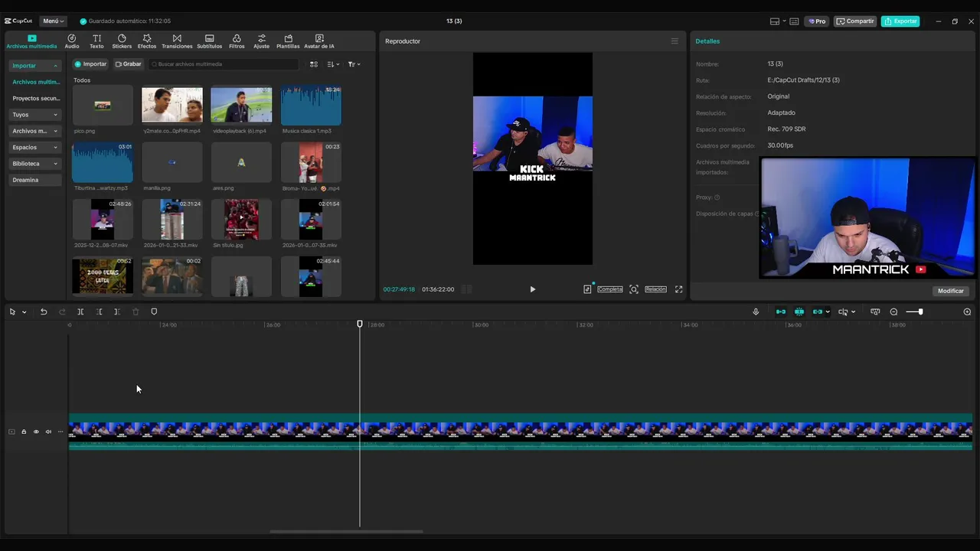Click the Completa preview quality button
Image resolution: width=980 pixels, height=551 pixels.
click(x=610, y=289)
